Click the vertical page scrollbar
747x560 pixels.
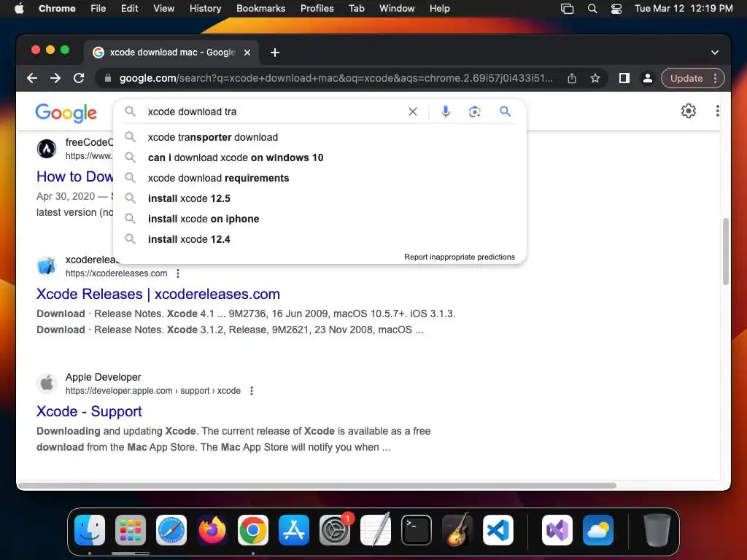pyautogui.click(x=726, y=252)
